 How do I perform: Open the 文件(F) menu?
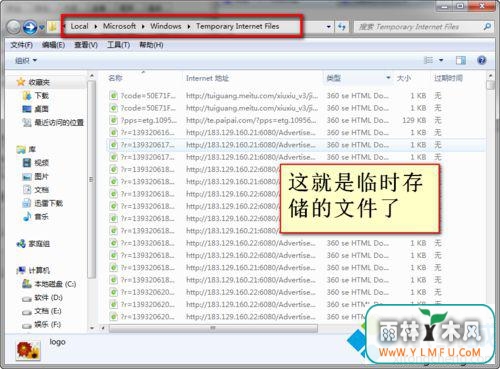(x=21, y=45)
